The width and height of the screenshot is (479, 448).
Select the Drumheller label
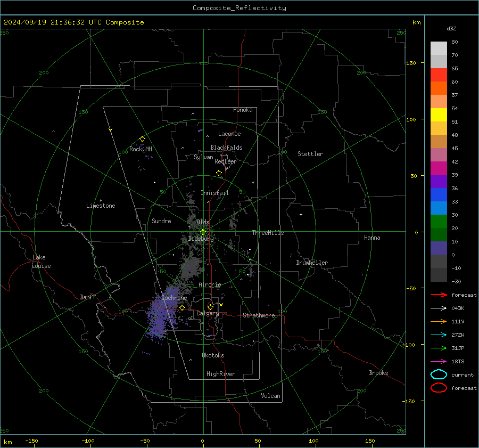click(312, 263)
